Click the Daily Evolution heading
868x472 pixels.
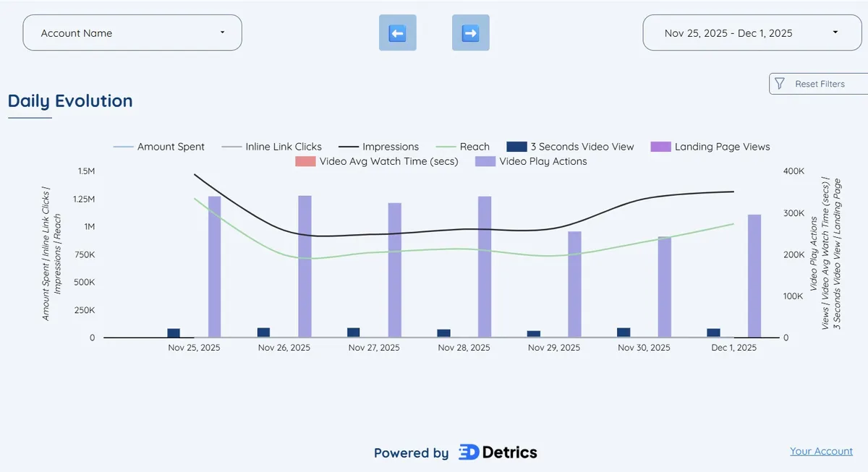(x=69, y=100)
